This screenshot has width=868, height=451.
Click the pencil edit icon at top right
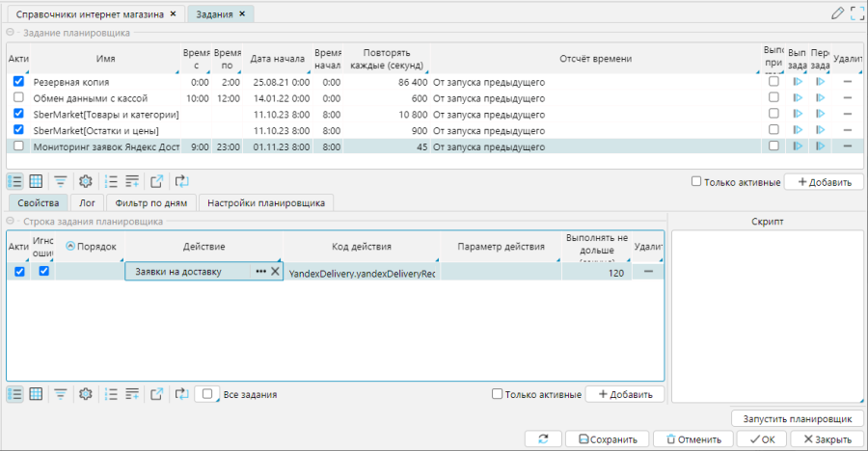click(837, 13)
